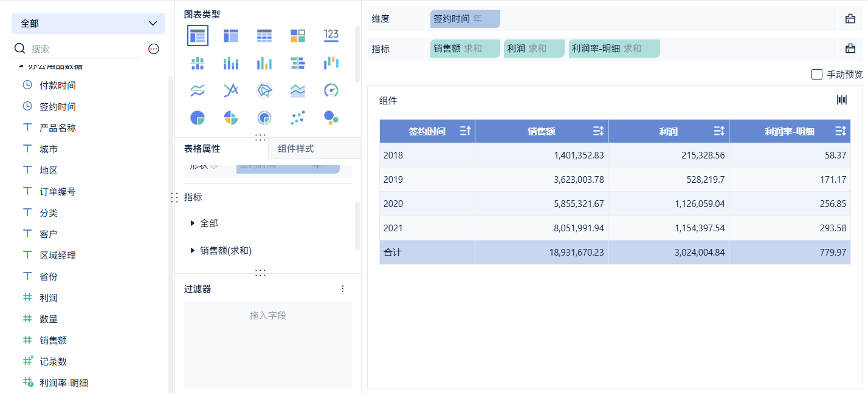Image resolution: width=868 pixels, height=394 pixels.
Task: Expand the 全部 indicator section
Action: [x=193, y=223]
